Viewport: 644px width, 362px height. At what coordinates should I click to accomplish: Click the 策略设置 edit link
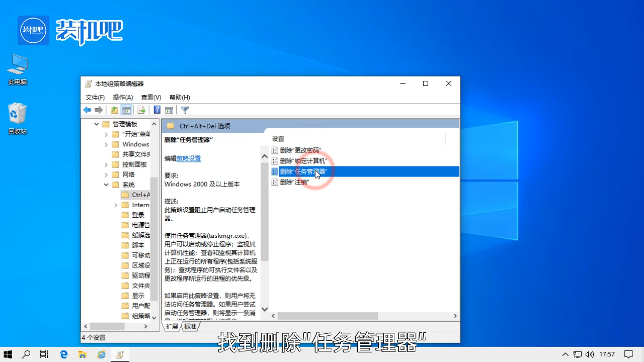pos(188,158)
